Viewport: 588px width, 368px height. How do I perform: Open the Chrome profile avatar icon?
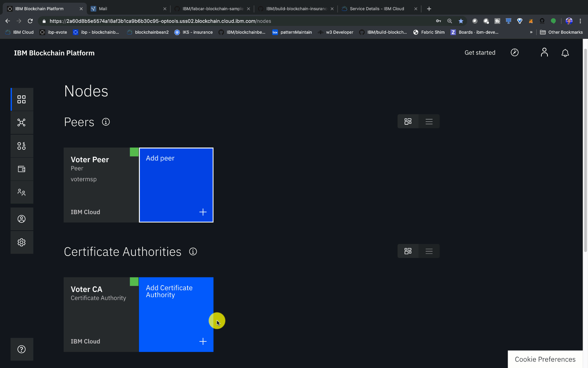(x=569, y=21)
